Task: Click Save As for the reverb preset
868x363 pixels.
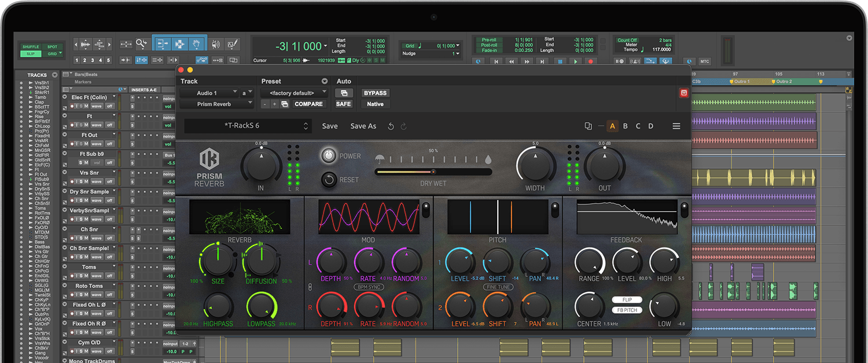Action: pos(363,126)
